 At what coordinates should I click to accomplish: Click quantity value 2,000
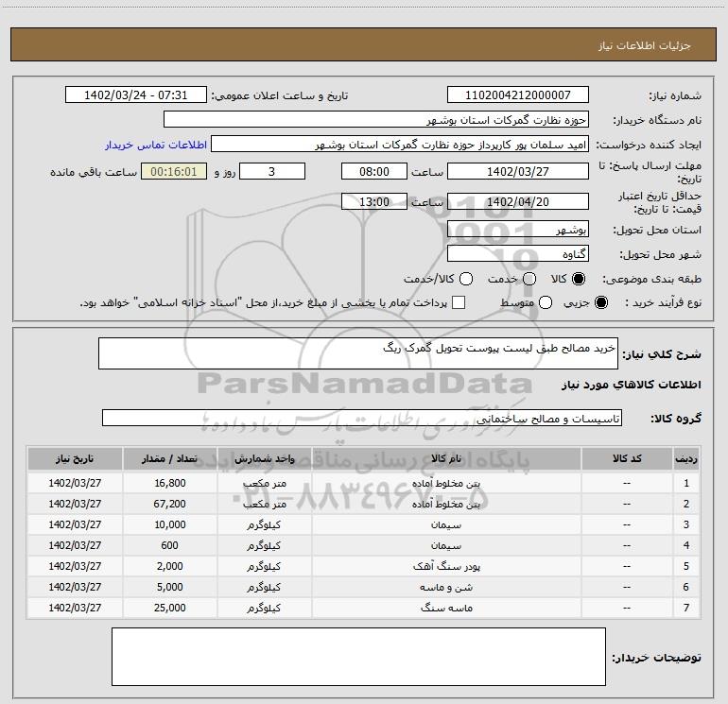coord(170,566)
